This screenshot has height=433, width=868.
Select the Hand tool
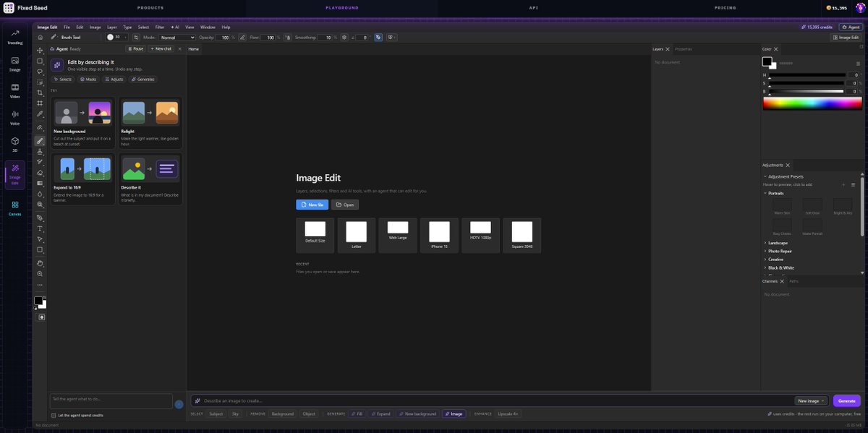tap(40, 263)
